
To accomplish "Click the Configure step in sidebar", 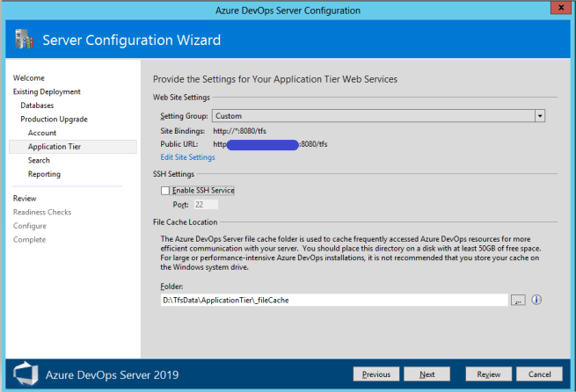I will (x=29, y=226).
